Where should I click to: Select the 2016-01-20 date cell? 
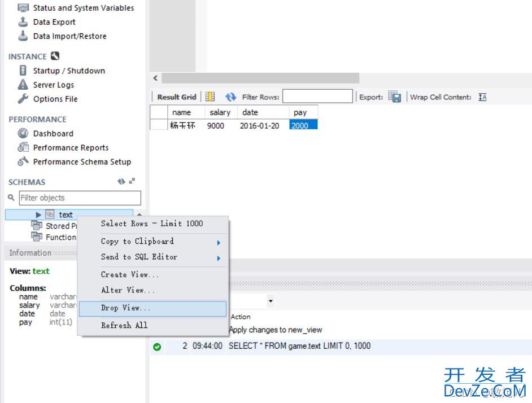pos(263,125)
